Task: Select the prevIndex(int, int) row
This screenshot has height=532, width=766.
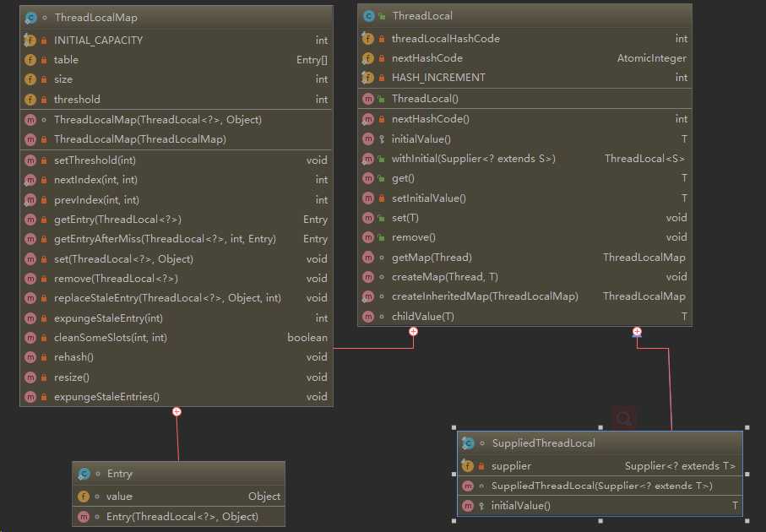Action: tap(177, 200)
